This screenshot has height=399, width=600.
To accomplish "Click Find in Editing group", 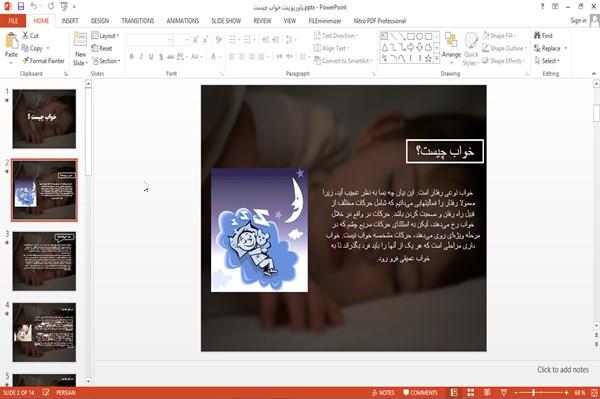I will [x=543, y=36].
